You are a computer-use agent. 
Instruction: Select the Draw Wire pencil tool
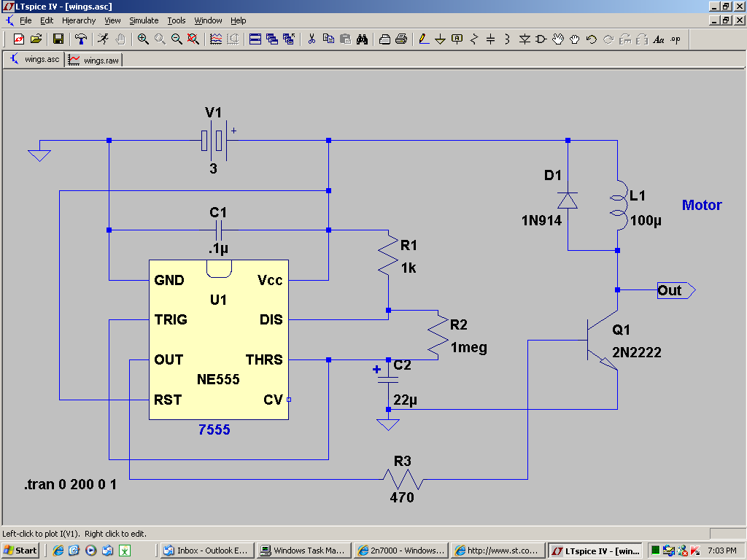424,39
